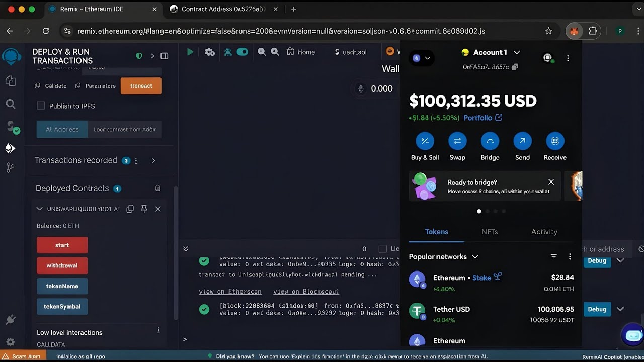Open MetaMask extension icon in Chrome toolbar
Screen dimensions: 644x362
coord(574,31)
